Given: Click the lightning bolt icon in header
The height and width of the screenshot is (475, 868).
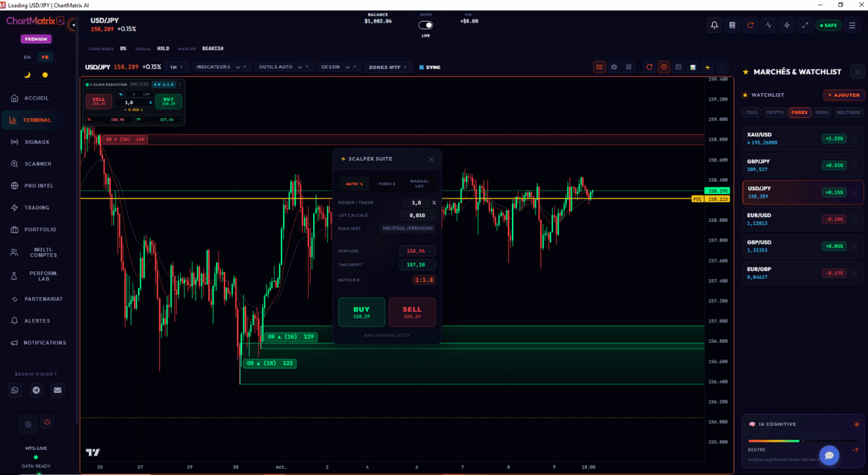Looking at the screenshot, I should tap(787, 25).
